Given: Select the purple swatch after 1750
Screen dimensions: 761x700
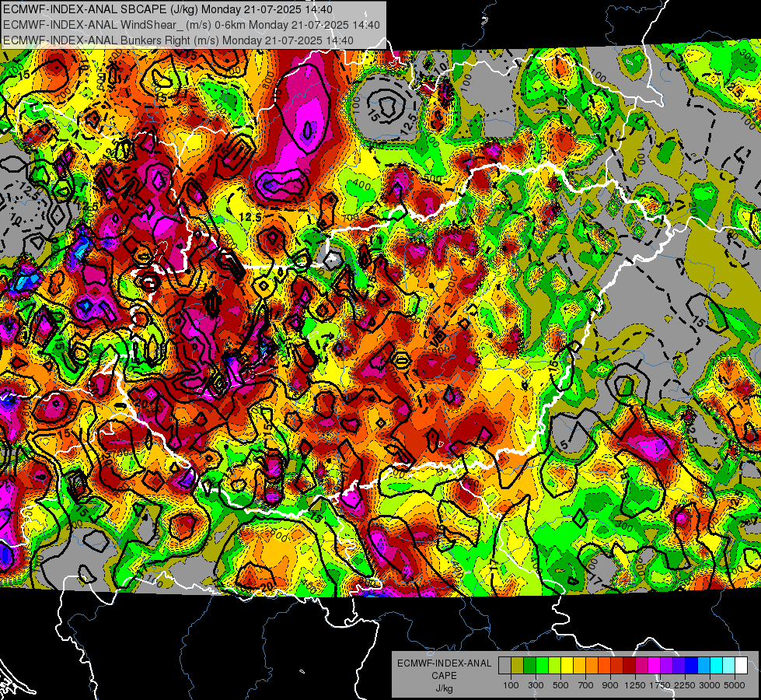Looking at the screenshot, I should [667, 666].
